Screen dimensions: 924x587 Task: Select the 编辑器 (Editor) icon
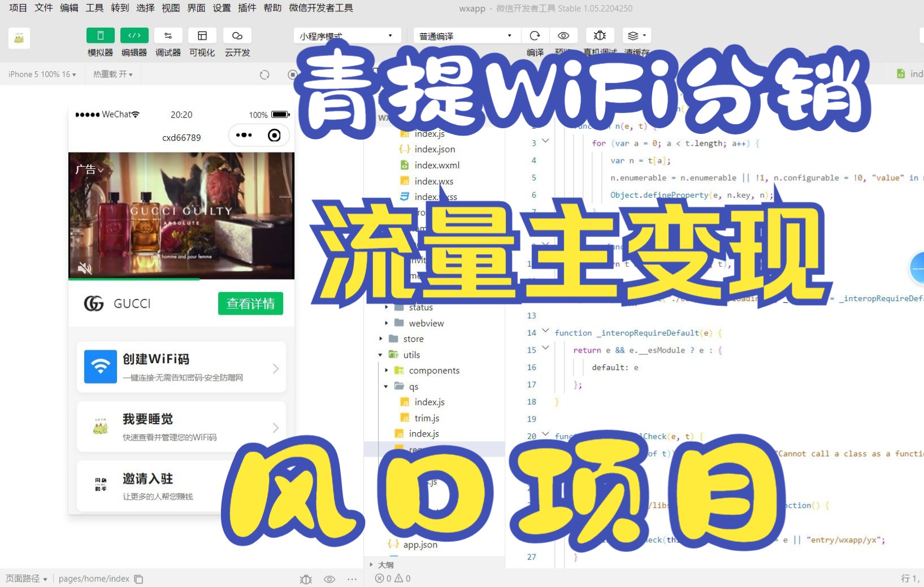[134, 35]
